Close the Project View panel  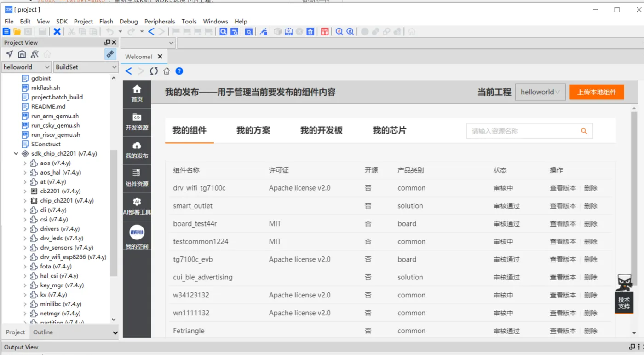114,42
